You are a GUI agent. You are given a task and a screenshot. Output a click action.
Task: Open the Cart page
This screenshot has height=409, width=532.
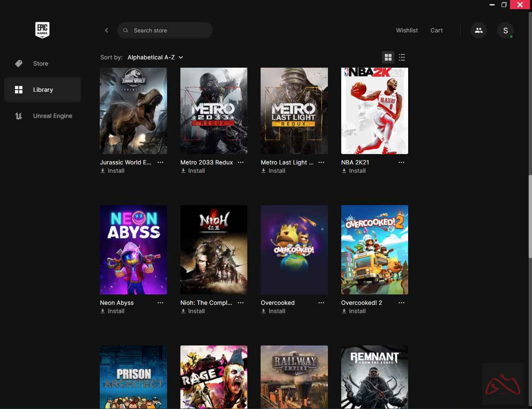click(x=436, y=30)
